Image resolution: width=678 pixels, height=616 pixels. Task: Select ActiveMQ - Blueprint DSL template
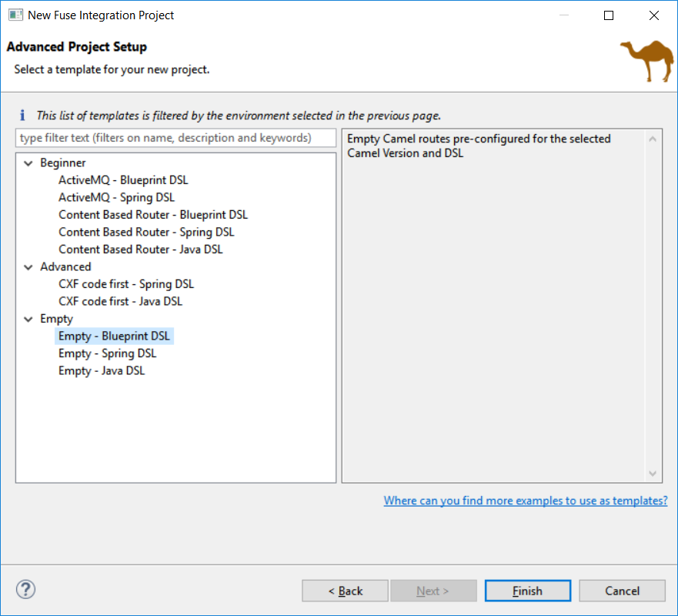tap(123, 180)
